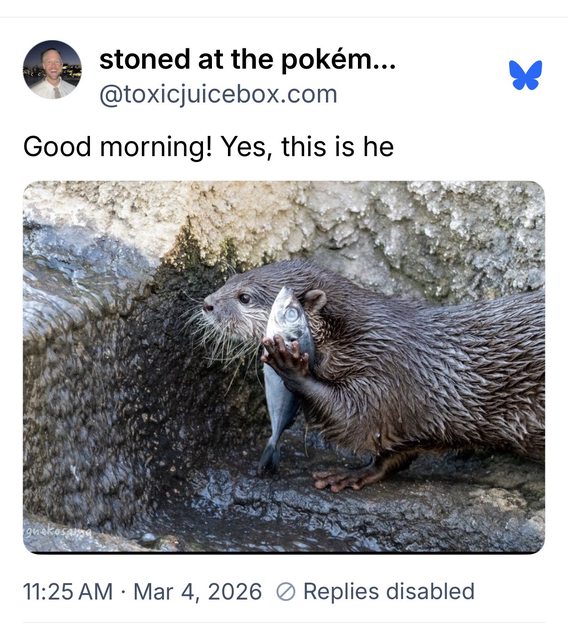This screenshot has height=640, width=568.
Task: Open the otter photo attachment
Action: click(x=284, y=367)
